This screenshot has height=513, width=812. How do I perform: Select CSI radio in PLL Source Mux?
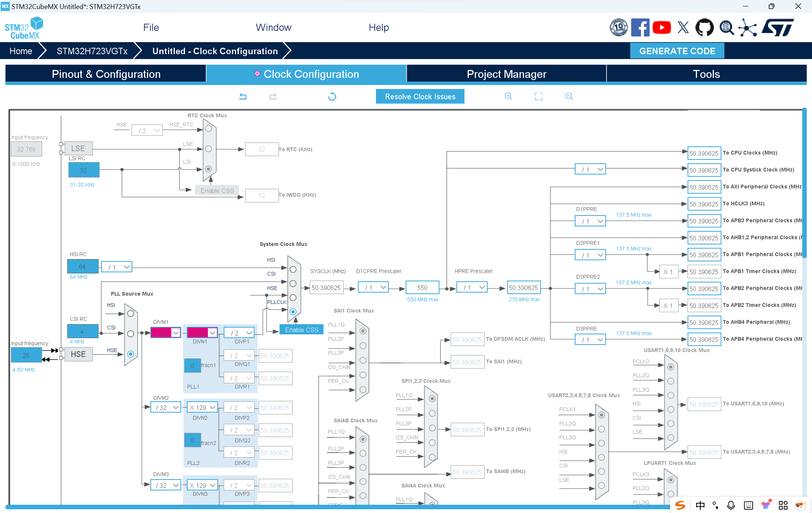click(130, 334)
